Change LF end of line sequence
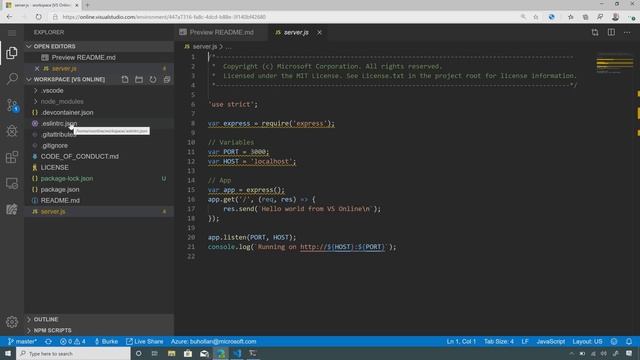Viewport: 640px width, 360px height. point(525,342)
